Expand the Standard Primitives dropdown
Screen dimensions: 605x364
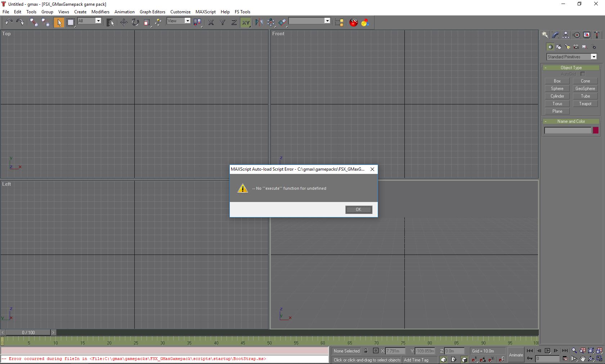point(572,57)
